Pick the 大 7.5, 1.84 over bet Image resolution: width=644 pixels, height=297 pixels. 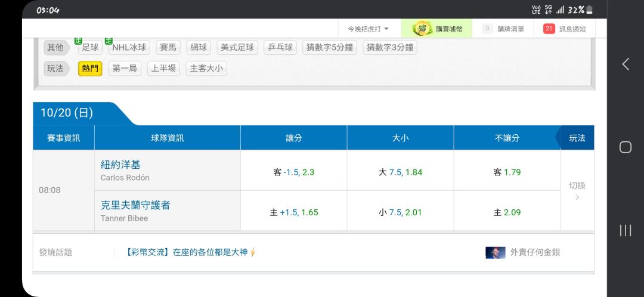coord(401,172)
